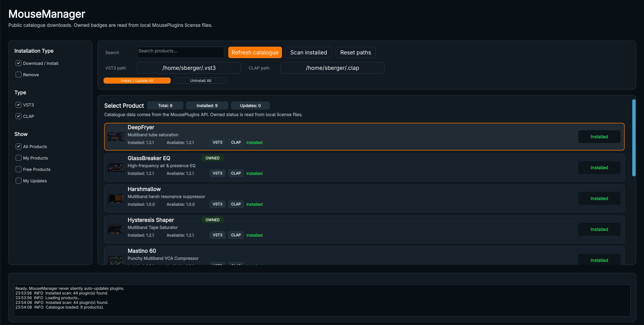Click the Installed button for Mastino 60

click(x=599, y=260)
